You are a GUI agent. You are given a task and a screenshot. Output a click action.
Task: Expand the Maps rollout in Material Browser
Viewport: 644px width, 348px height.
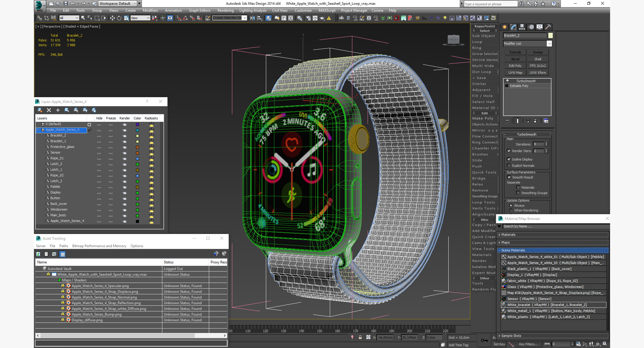click(505, 242)
